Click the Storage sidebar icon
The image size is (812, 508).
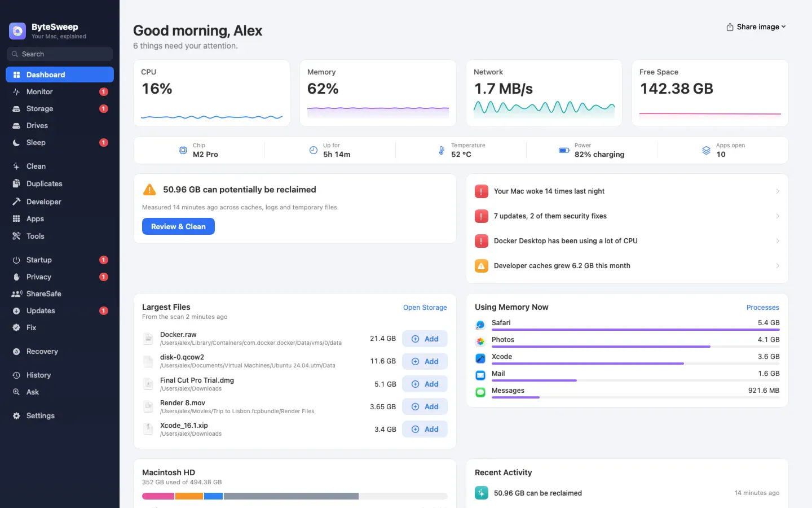click(x=16, y=108)
